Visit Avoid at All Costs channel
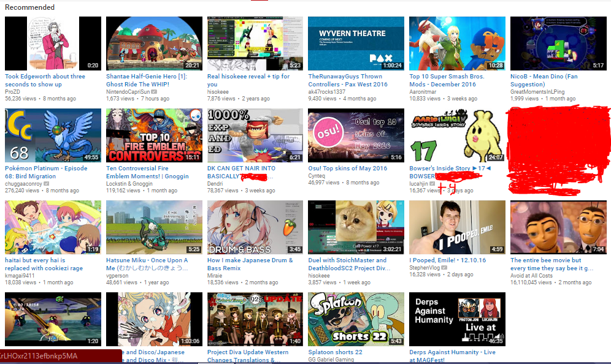 (531, 276)
